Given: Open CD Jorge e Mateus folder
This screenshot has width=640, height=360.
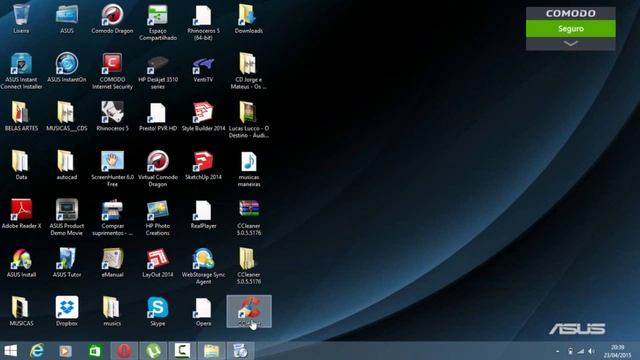Looking at the screenshot, I should 249,71.
